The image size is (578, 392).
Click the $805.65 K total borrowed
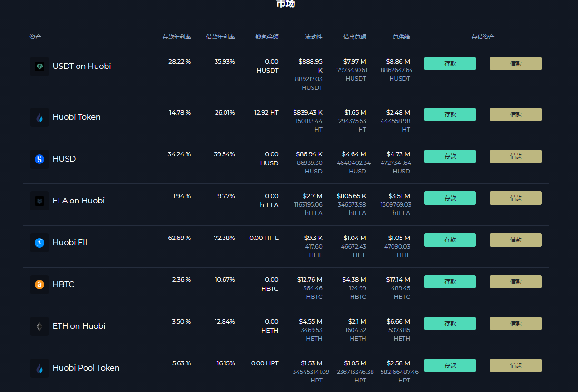[352, 196]
